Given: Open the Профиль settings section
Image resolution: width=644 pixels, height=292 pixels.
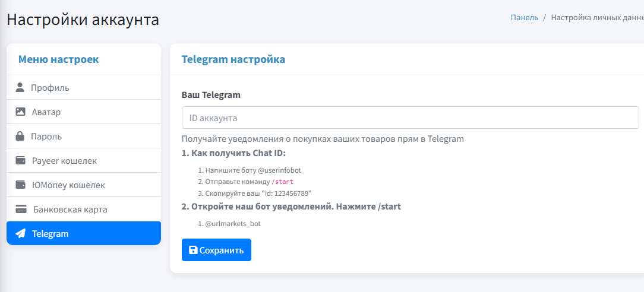Looking at the screenshot, I should [x=50, y=88].
